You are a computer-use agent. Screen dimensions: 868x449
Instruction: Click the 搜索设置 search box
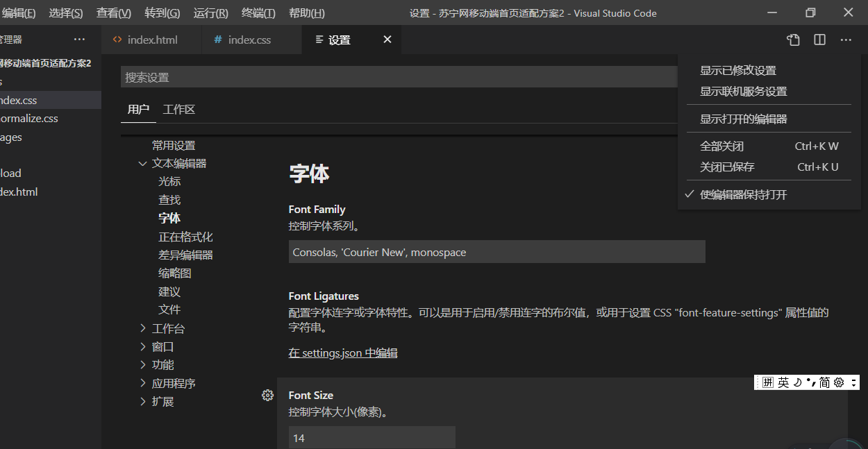point(399,77)
